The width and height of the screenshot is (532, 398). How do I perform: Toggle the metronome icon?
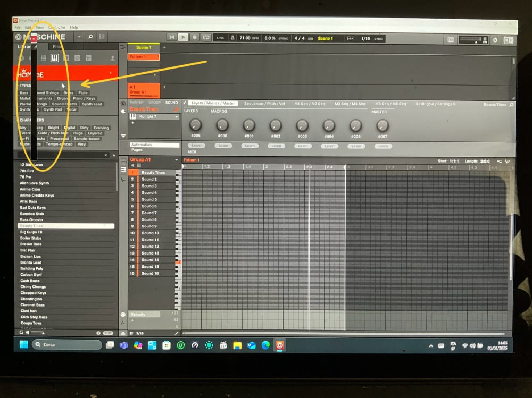point(233,38)
